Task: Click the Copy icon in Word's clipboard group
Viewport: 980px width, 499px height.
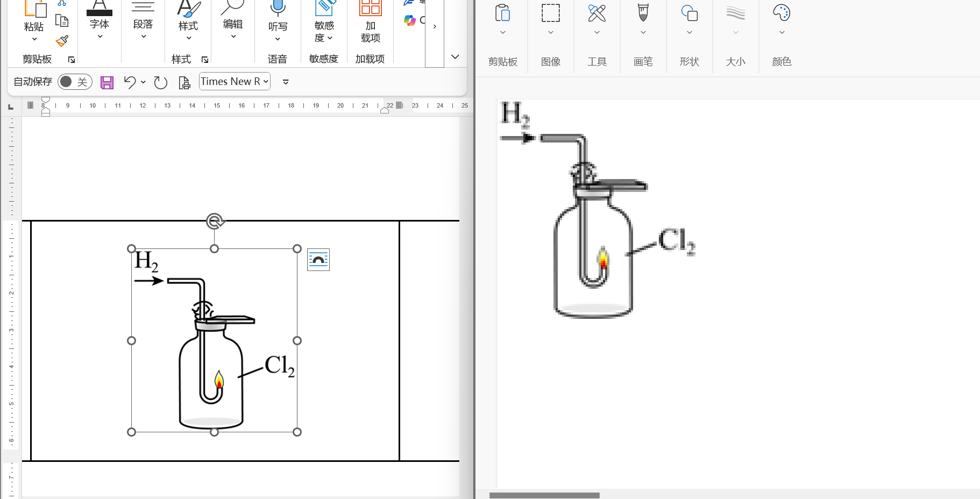Action: 62,21
